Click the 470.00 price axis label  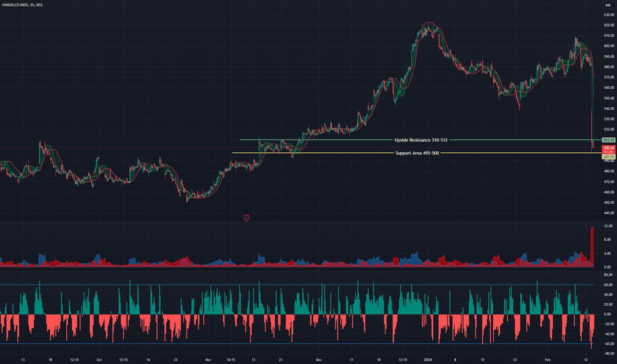(x=609, y=182)
